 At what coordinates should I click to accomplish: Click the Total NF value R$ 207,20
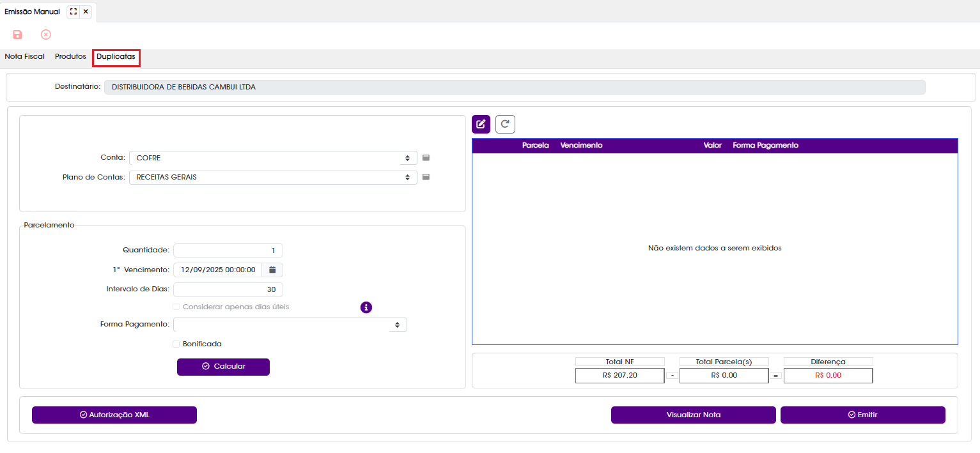pyautogui.click(x=620, y=375)
